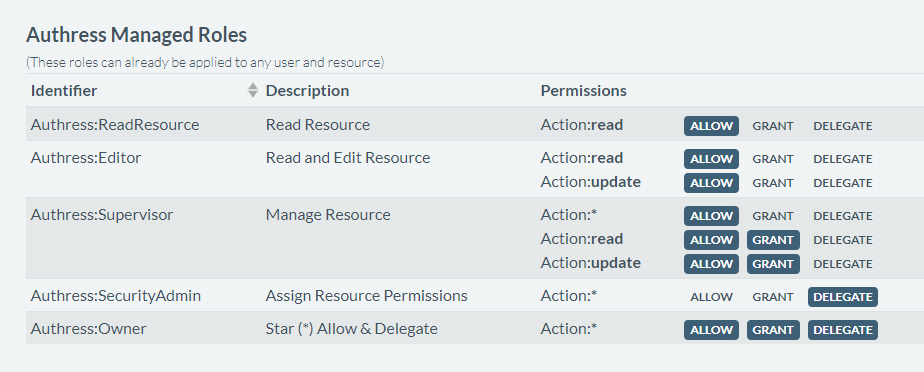Toggle DELEGATE for Authress:Editor update action
The image size is (924, 372).
point(843,183)
